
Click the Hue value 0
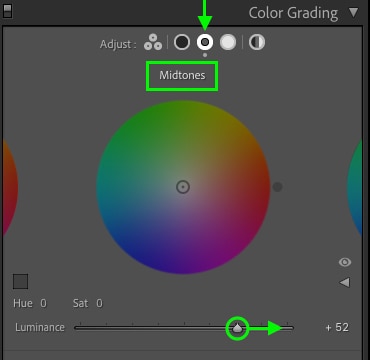point(44,303)
